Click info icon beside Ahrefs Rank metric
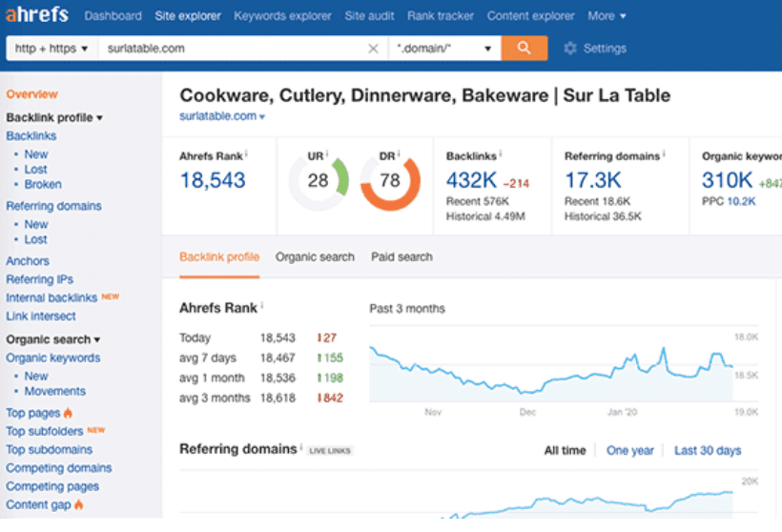Screen dimensions: 782x532 [246, 153]
